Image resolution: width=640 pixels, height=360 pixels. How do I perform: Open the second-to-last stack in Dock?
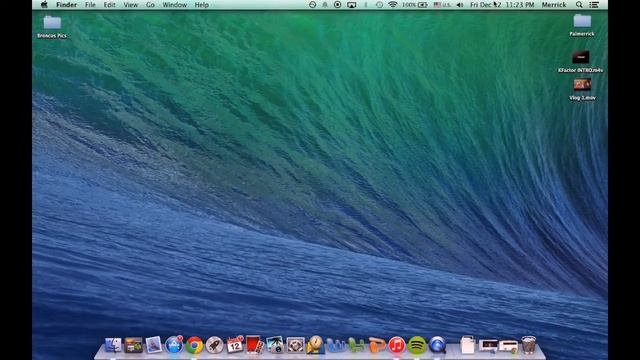point(488,345)
